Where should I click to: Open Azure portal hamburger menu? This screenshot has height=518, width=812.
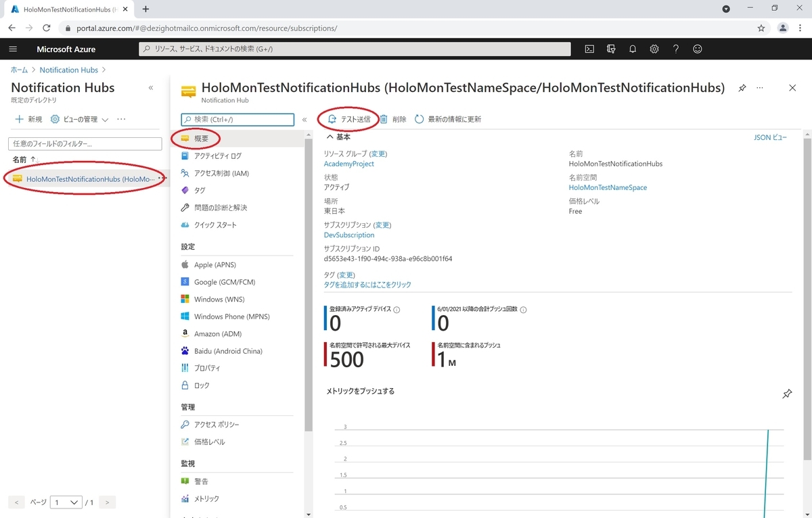tap(13, 49)
